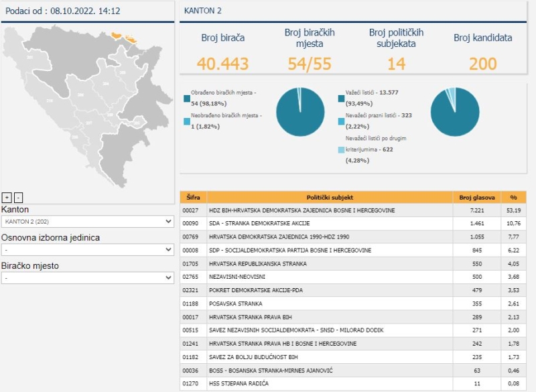Zoom in the map with plus button
This screenshot has height=392, width=536.
tap(7, 197)
